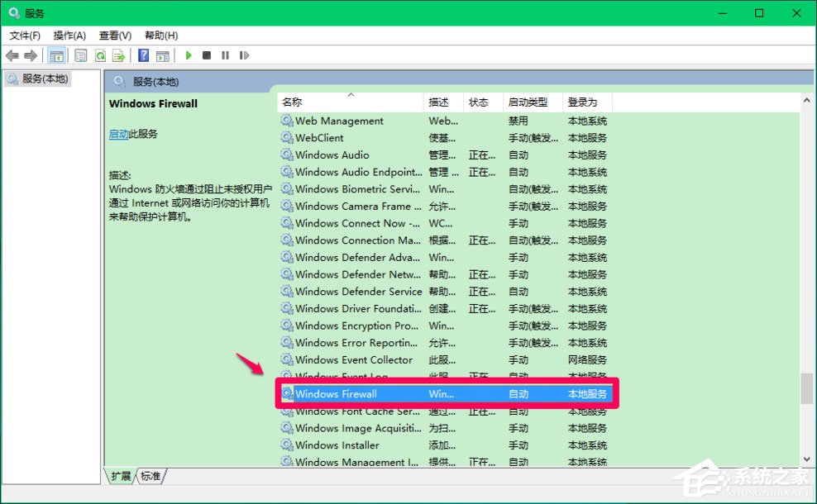Viewport: 817px width, 504px height.
Task: Open properties using the properties icon
Action: (80, 55)
